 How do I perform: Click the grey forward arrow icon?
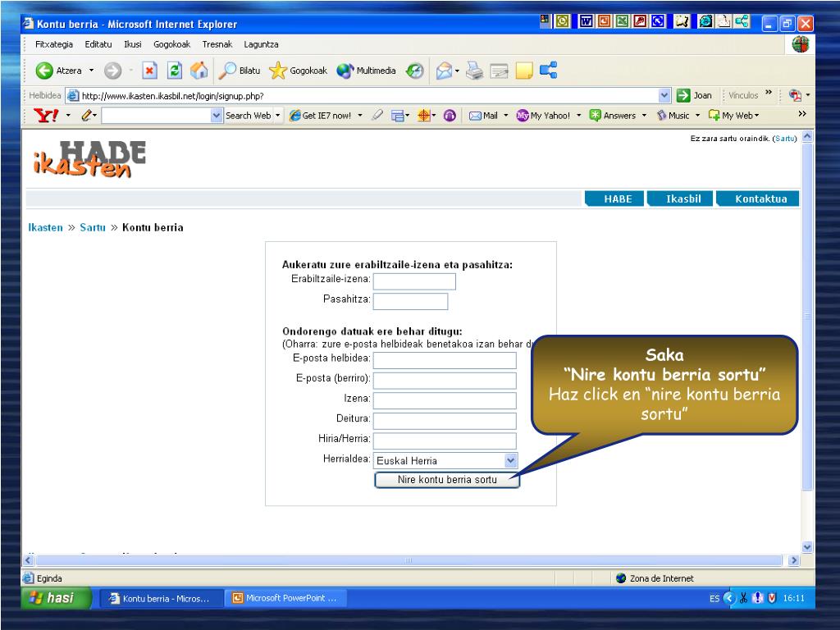point(112,71)
